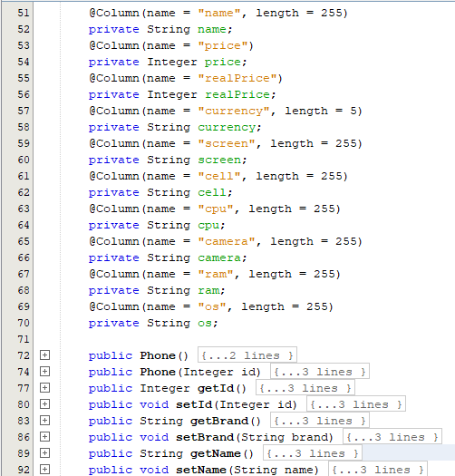Click the 'camera' field on line 66
The image size is (455, 476).
[219, 258]
